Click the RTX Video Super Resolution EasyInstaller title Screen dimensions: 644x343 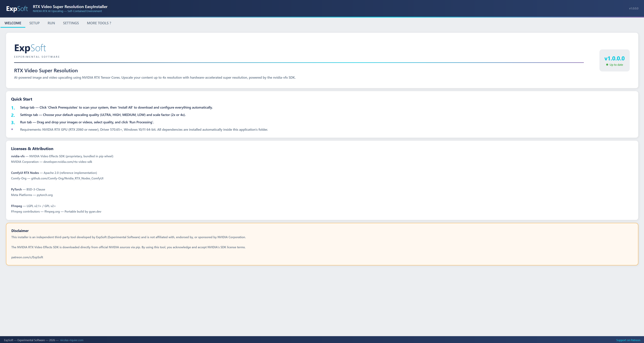coord(70,7)
